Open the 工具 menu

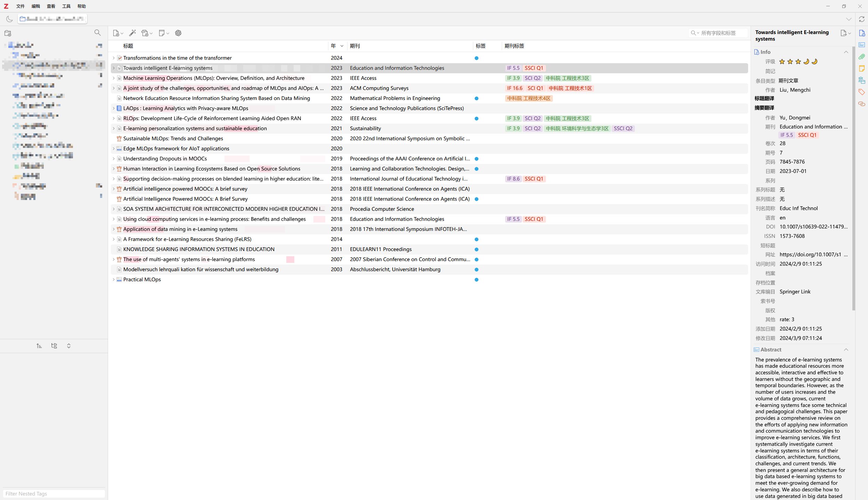click(66, 6)
